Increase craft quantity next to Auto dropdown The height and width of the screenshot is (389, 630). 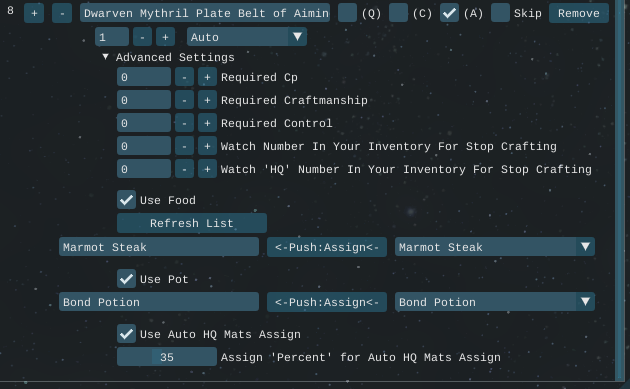(165, 37)
